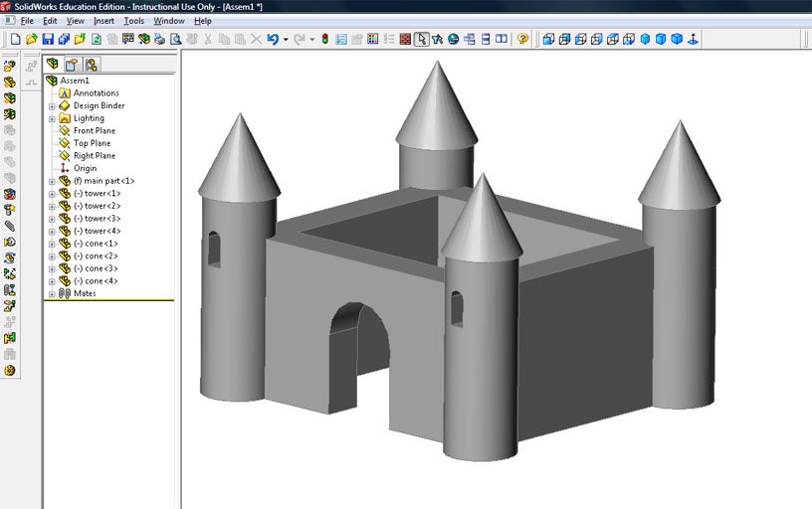Open the File menu
This screenshot has width=812, height=509.
click(27, 21)
